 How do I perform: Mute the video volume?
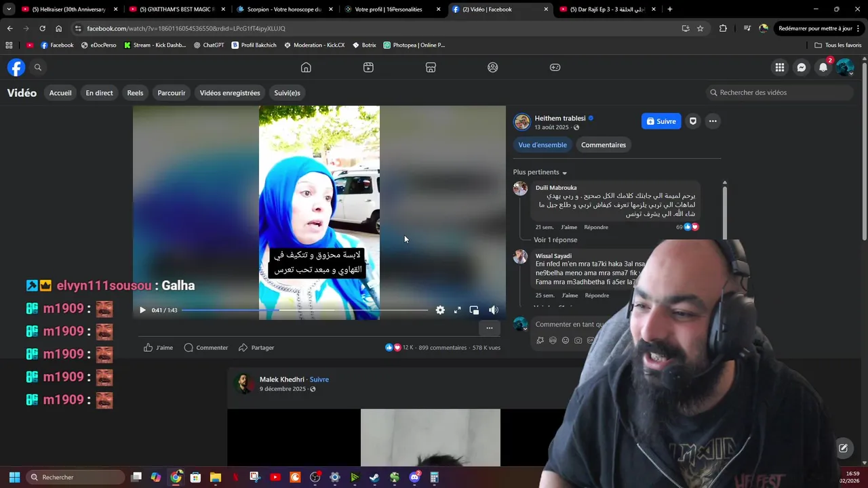coord(494,310)
